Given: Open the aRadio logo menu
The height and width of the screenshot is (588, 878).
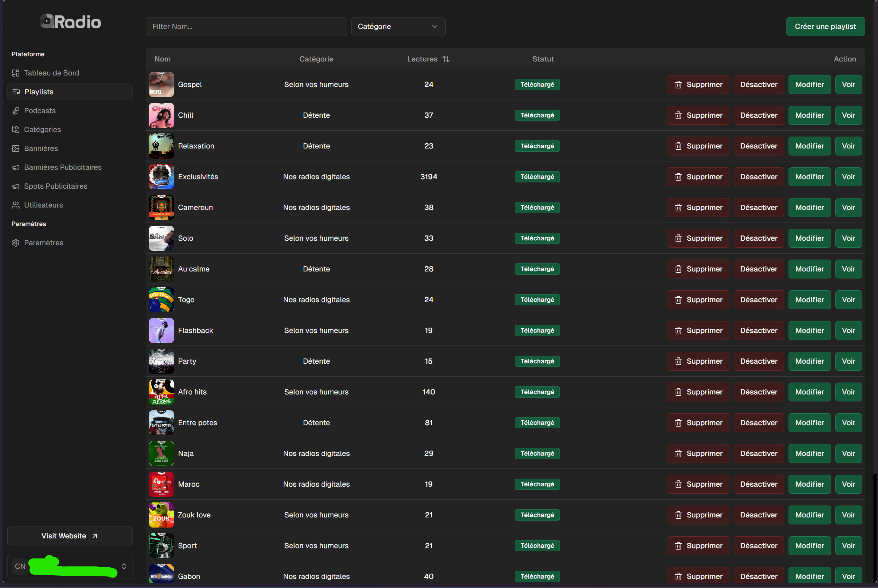Looking at the screenshot, I should click(70, 21).
